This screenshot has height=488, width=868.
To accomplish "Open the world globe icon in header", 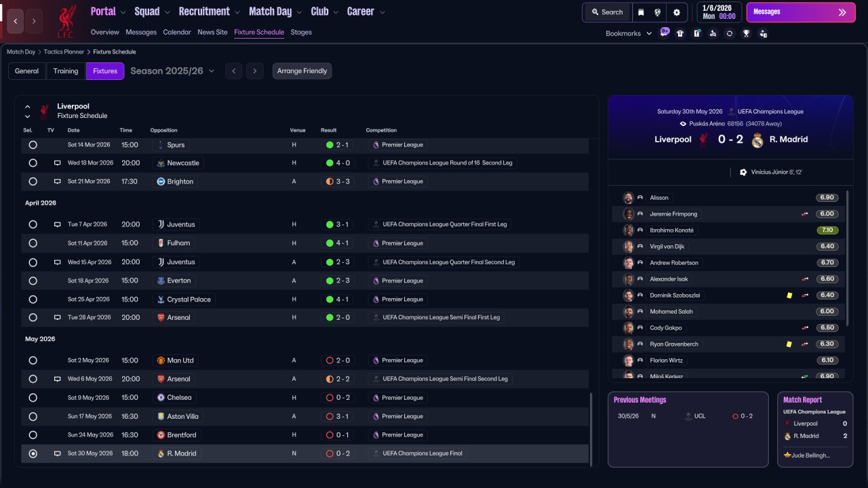I will click(658, 12).
